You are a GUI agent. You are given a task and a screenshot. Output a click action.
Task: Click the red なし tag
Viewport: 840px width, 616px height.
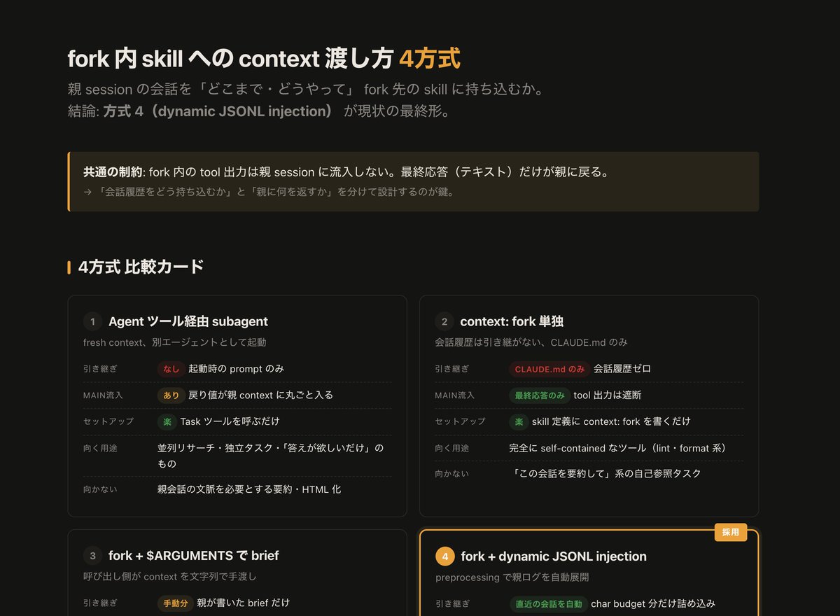coord(171,369)
